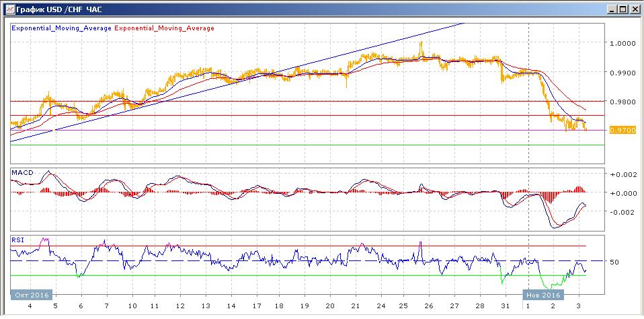Minimize the USD/CHF chart window
This screenshot has width=644, height=319.
[x=612, y=9]
